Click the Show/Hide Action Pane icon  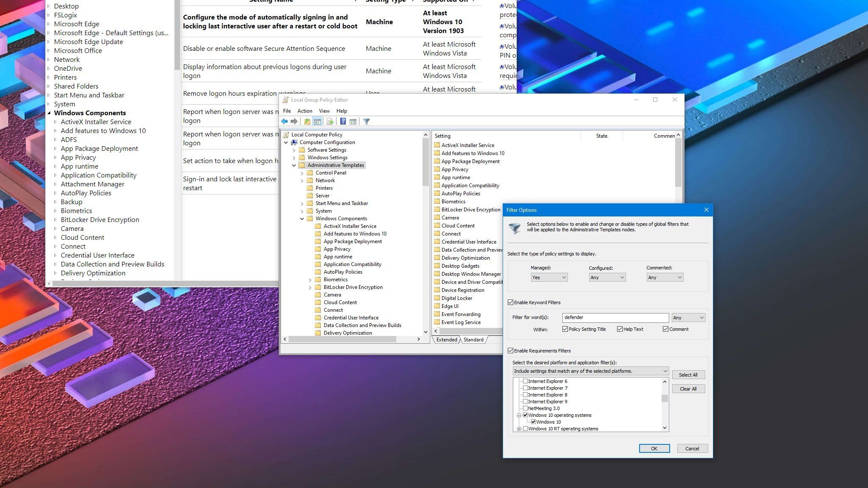click(x=353, y=122)
